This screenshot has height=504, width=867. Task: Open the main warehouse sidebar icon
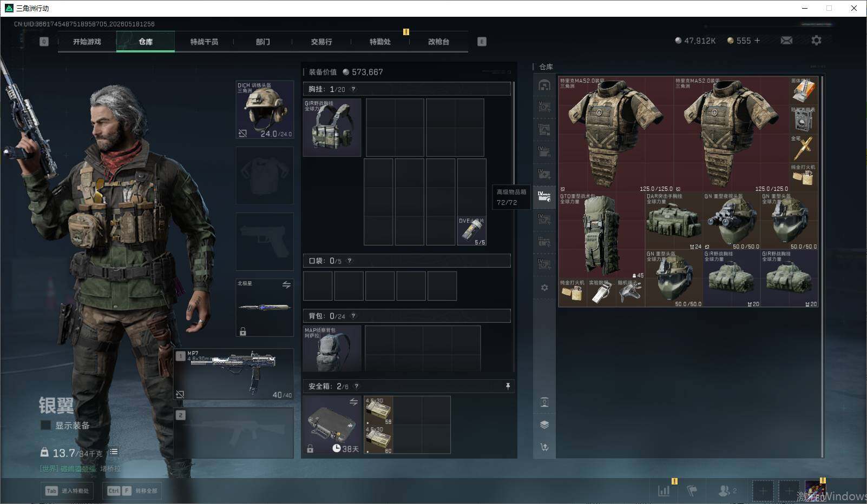(544, 85)
